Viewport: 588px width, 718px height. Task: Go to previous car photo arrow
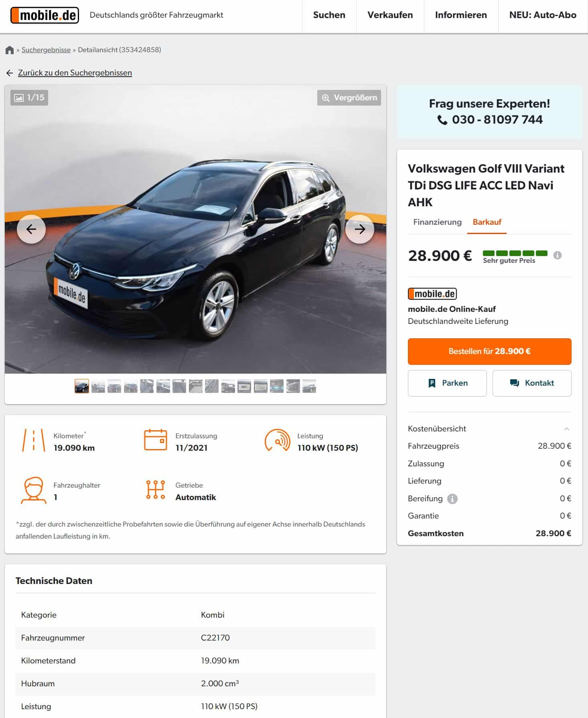(x=31, y=229)
